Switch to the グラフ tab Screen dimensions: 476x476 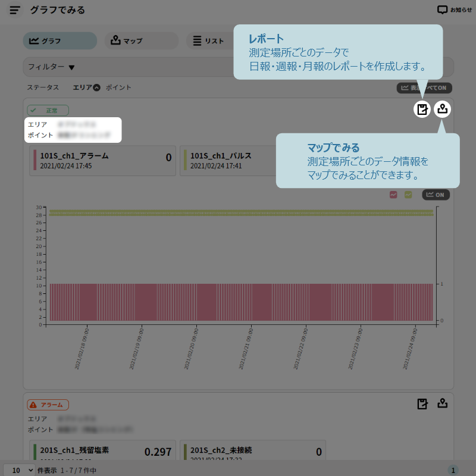60,40
